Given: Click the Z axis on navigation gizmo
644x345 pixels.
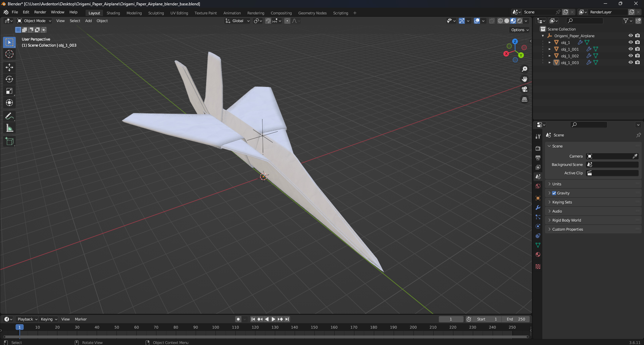Looking at the screenshot, I should point(515,42).
